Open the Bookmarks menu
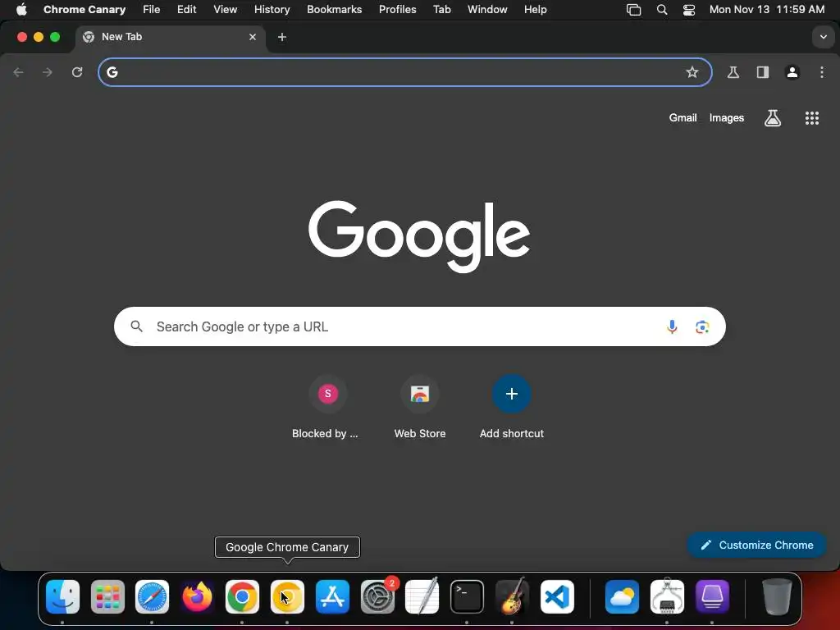Screen dimensions: 840x630 [335, 9]
